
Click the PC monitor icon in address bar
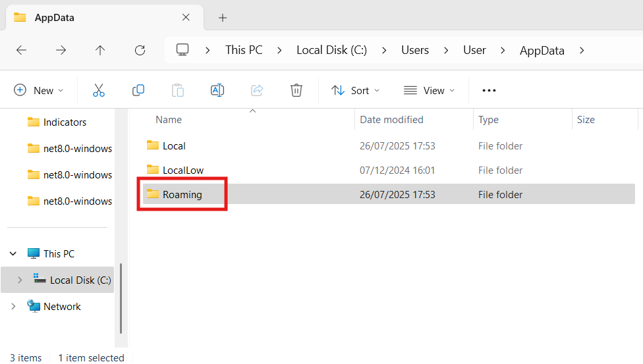pos(182,50)
